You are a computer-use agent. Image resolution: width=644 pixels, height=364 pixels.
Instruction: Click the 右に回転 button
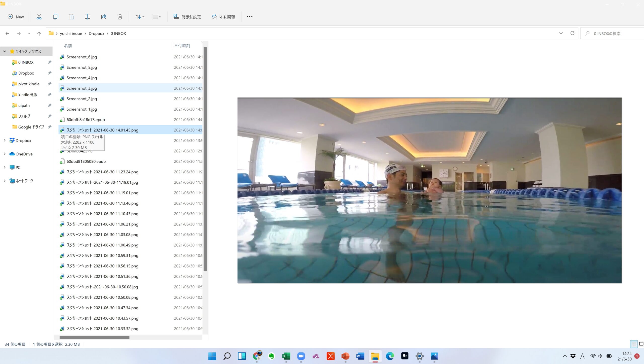223,17
